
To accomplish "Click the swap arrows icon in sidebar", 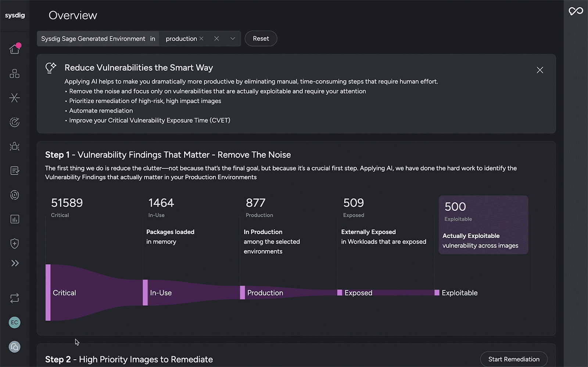I will click(x=14, y=298).
